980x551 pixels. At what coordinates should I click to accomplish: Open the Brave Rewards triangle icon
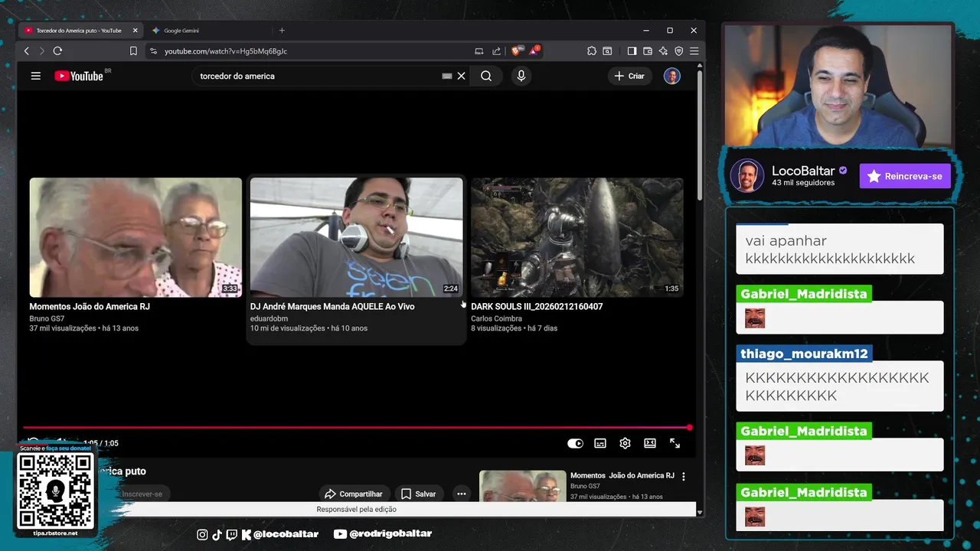coord(534,51)
